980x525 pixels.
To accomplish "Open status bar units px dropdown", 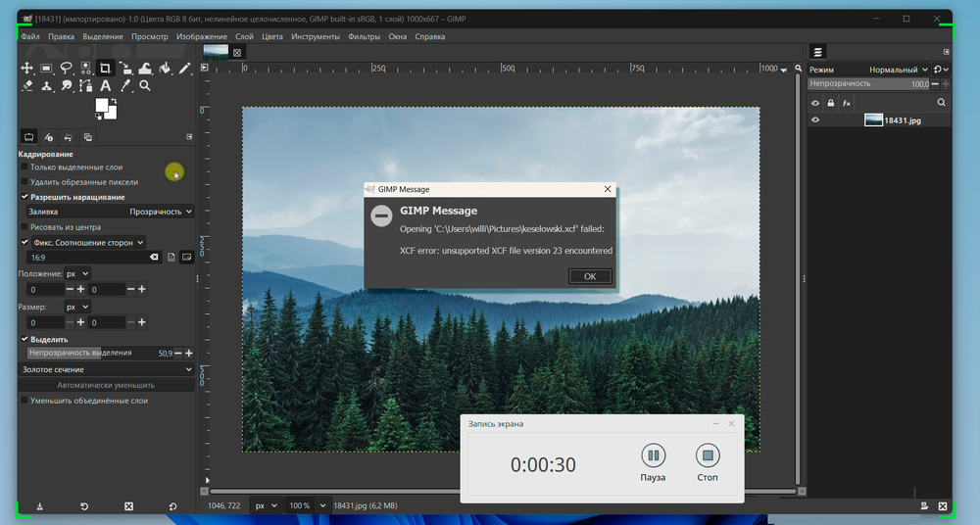I will (x=266, y=505).
